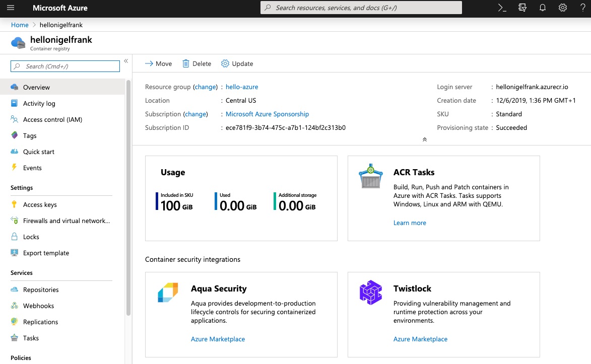Click the login server hellonigelfrank.azurecr.io
The height and width of the screenshot is (364, 591).
point(532,87)
